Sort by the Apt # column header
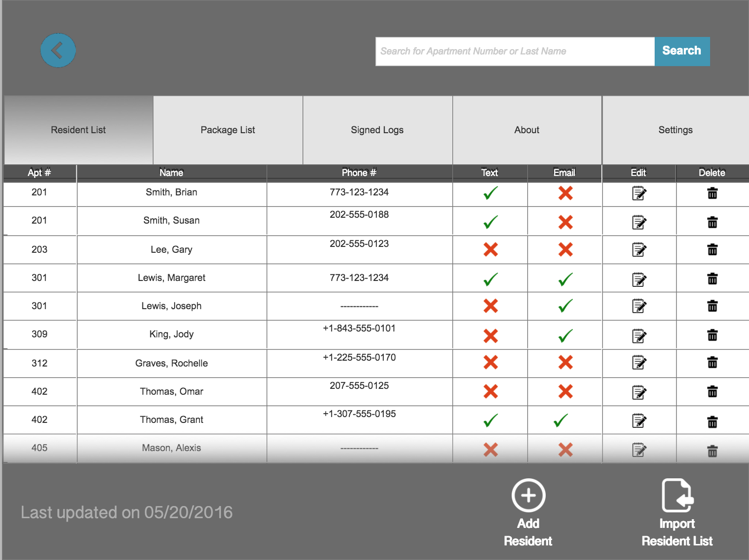This screenshot has width=749, height=560. point(39,173)
